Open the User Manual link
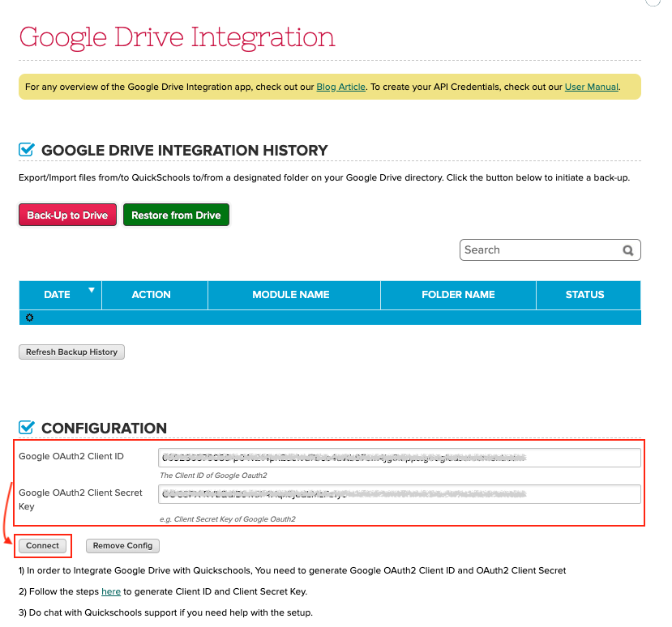The width and height of the screenshot is (672, 627). click(x=592, y=87)
